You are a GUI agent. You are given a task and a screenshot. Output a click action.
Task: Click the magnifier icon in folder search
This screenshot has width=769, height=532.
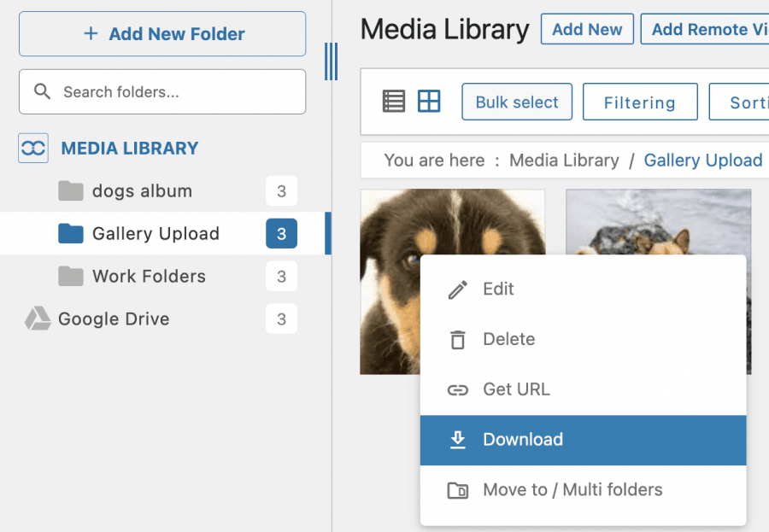pyautogui.click(x=41, y=91)
